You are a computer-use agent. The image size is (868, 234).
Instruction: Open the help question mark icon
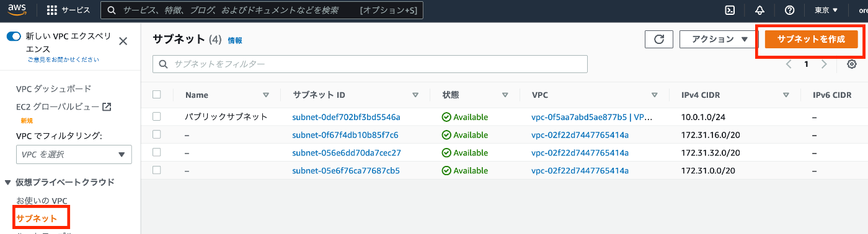[x=789, y=11]
